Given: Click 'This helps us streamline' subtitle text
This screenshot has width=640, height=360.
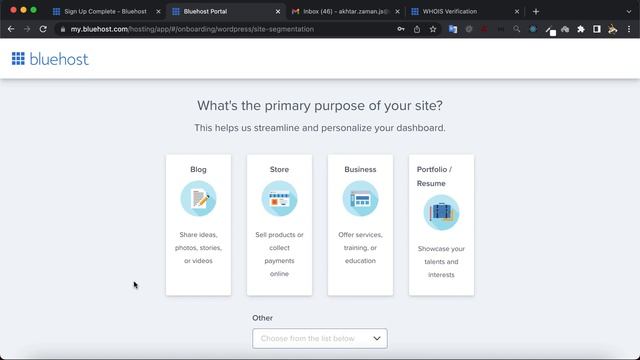Looking at the screenshot, I should click(x=320, y=128).
